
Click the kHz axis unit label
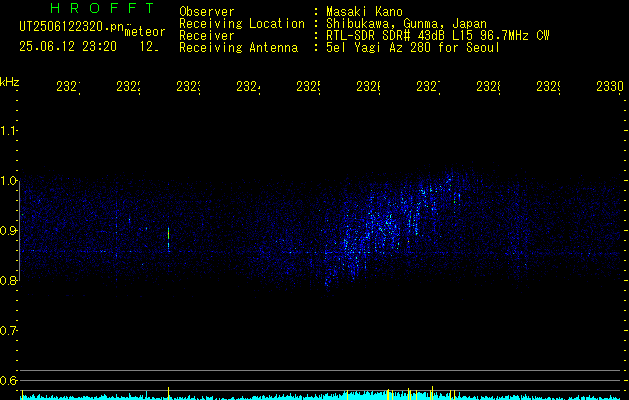pyautogui.click(x=10, y=82)
